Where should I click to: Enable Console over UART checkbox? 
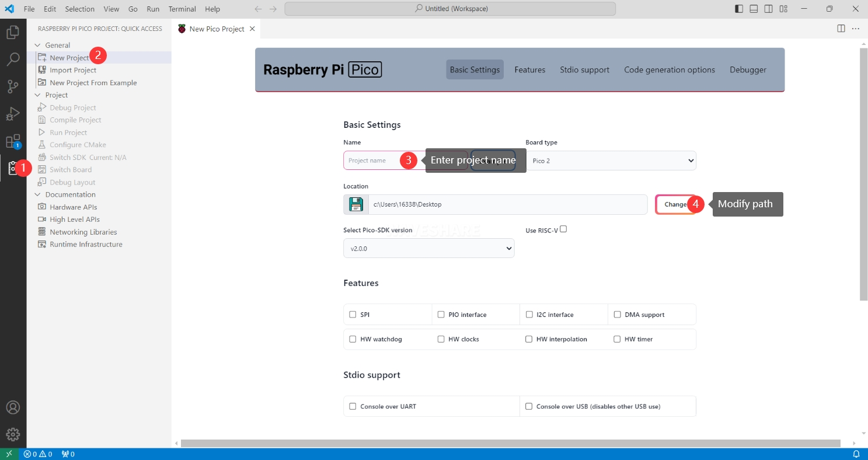pyautogui.click(x=353, y=406)
